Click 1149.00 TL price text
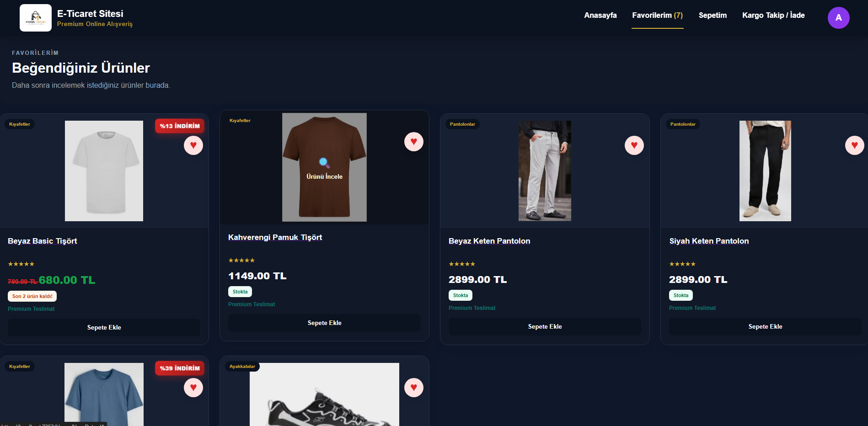 (x=257, y=276)
